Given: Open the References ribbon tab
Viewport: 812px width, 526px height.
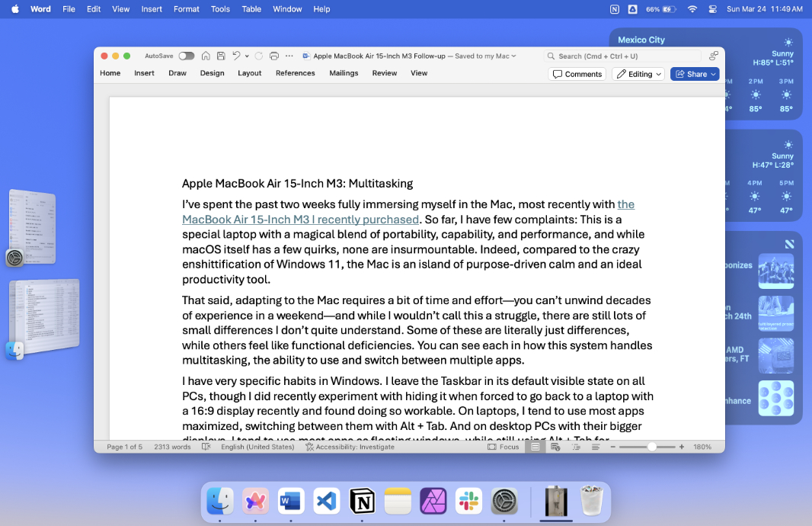Looking at the screenshot, I should coord(295,73).
